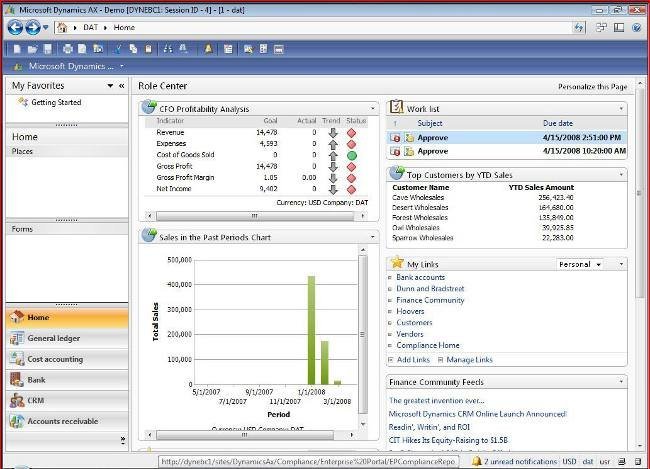Show more modules via bottom chevron

tap(123, 440)
